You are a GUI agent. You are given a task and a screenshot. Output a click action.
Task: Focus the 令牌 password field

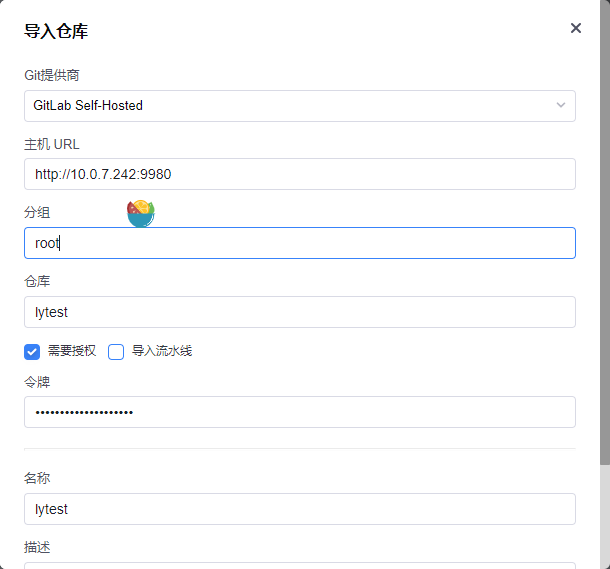point(300,412)
